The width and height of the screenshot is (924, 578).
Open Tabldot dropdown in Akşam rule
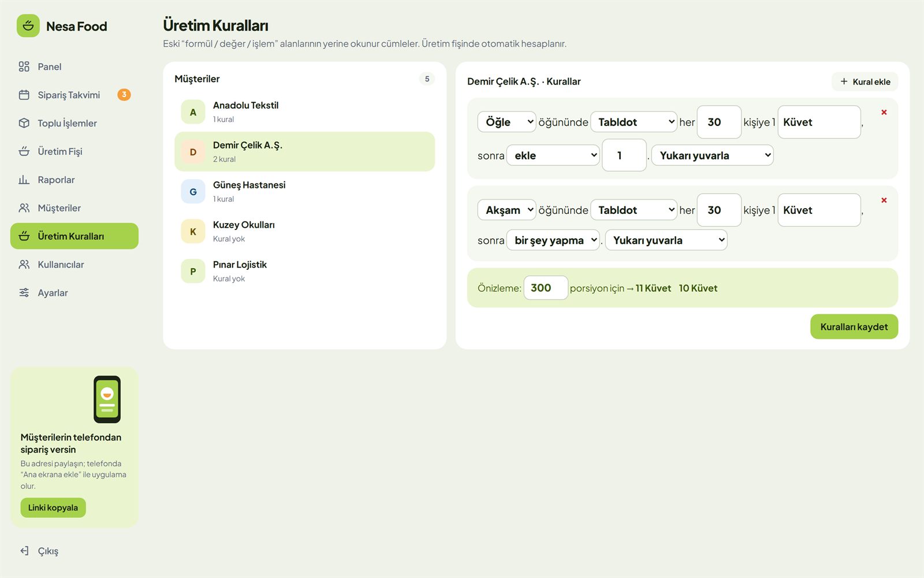point(634,210)
